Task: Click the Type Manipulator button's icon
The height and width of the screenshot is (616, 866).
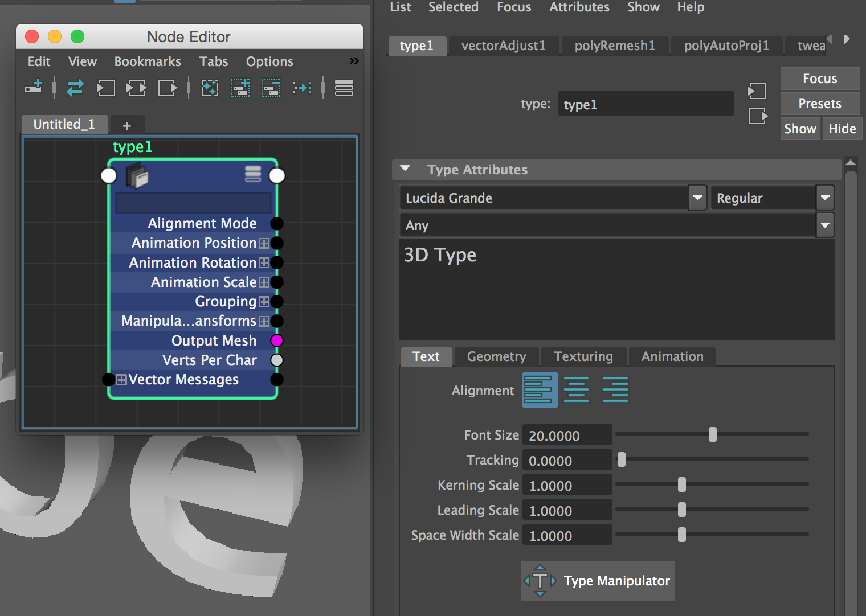Action: tap(540, 581)
